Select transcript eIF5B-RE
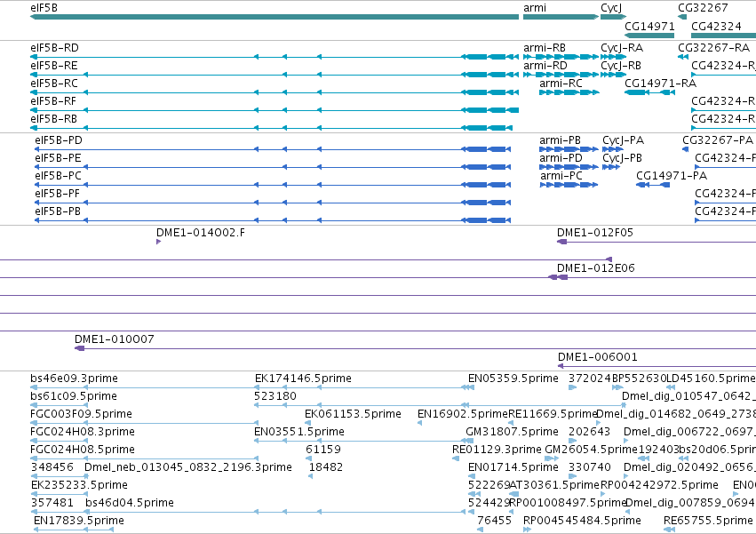The image size is (756, 534). [x=54, y=66]
